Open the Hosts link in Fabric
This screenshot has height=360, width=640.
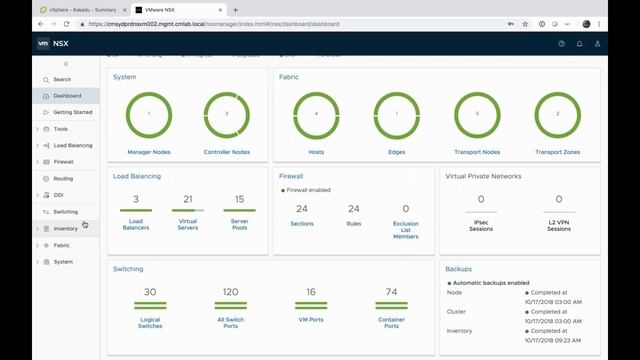click(316, 152)
